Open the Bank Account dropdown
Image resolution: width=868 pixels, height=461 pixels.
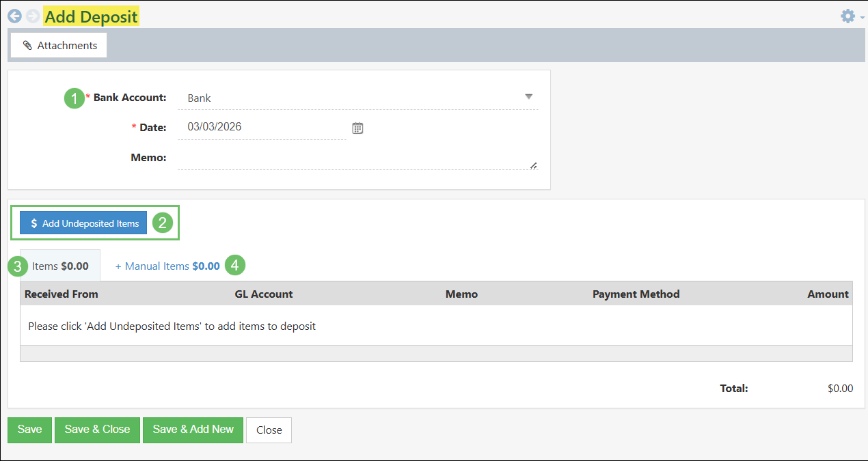[529, 97]
